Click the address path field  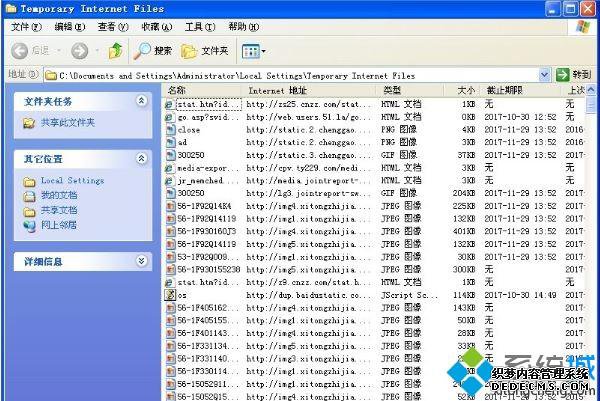tap(291, 75)
